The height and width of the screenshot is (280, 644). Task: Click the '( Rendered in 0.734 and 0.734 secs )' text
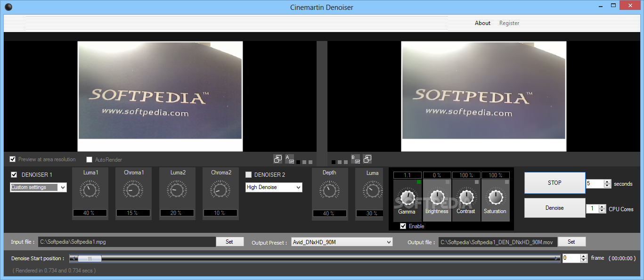click(x=54, y=271)
